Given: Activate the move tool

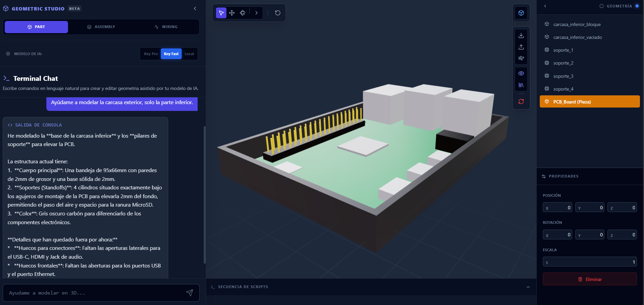Looking at the screenshot, I should [232, 13].
